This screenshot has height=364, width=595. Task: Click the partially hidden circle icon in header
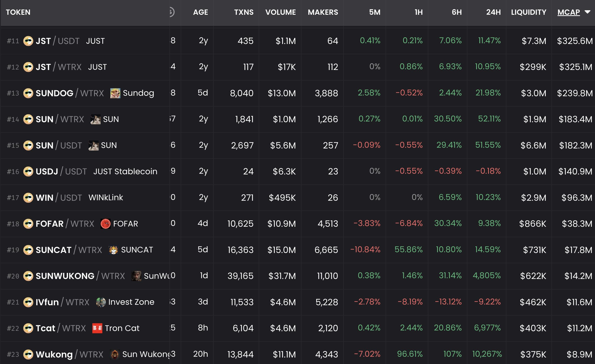(x=172, y=12)
